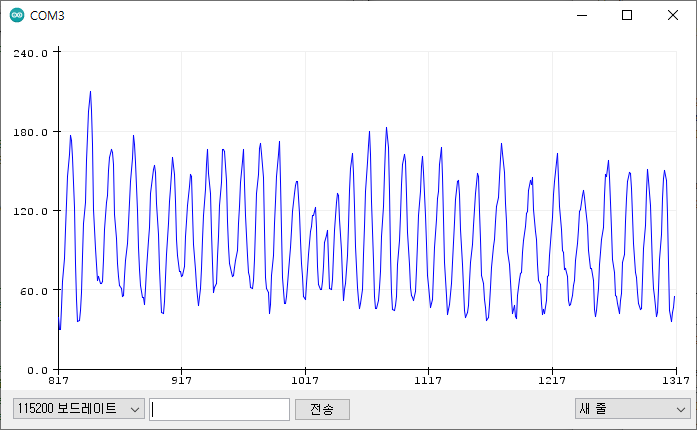Click the 120.0 y-axis label

coord(30,212)
